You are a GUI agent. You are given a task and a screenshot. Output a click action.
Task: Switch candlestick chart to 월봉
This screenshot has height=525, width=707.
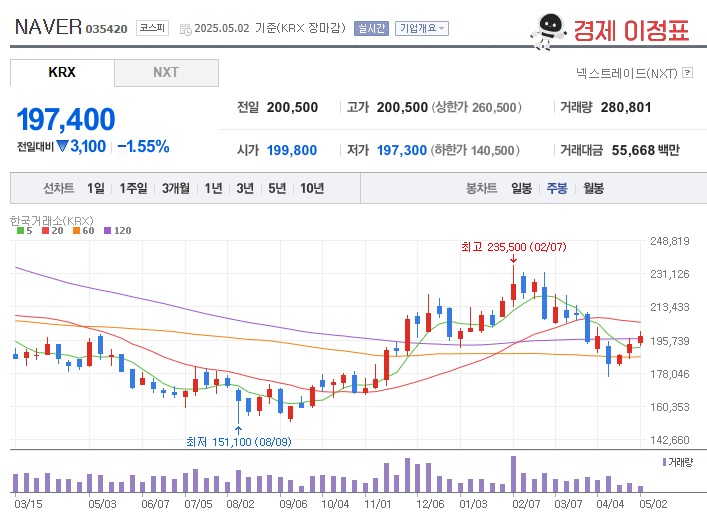click(593, 188)
